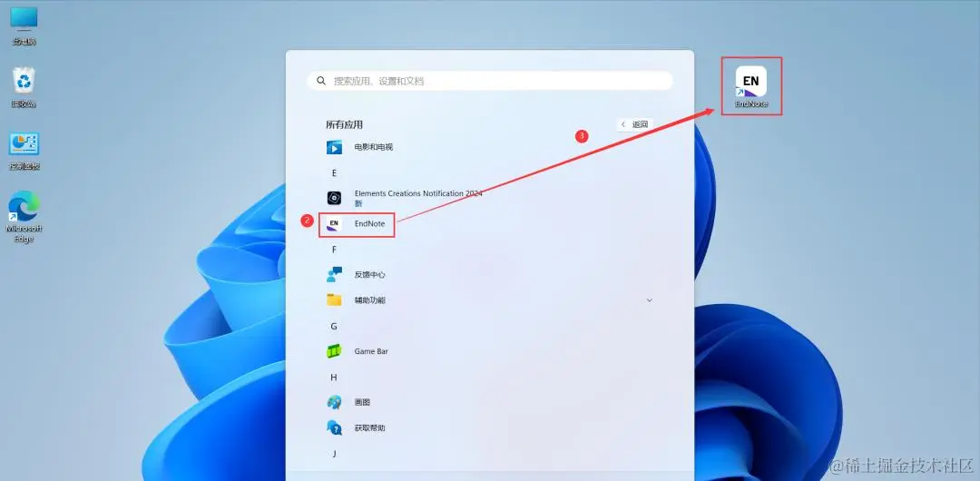Viewport: 980px width, 481px height.
Task: Jump to letter E section header
Action: pos(334,173)
